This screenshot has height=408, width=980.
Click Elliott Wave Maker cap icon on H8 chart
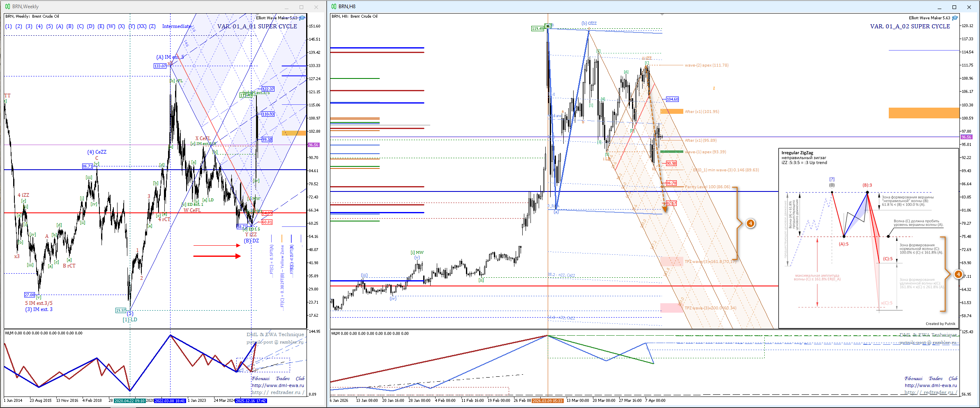coord(955,18)
